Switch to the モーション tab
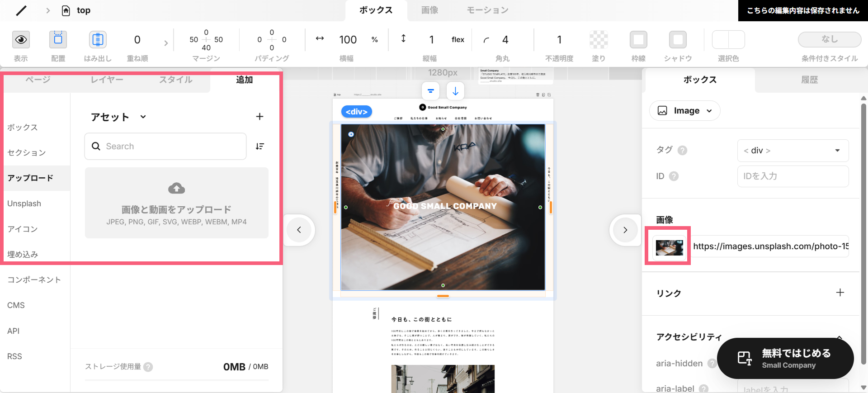The width and height of the screenshot is (868, 393). click(487, 10)
